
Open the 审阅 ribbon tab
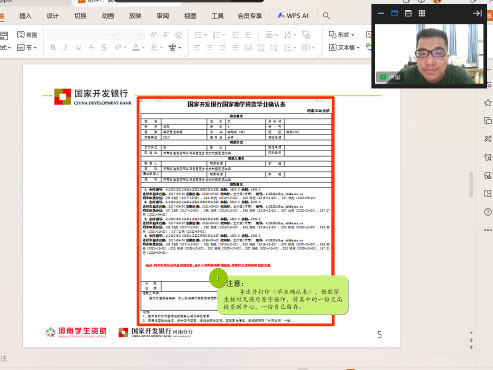[163, 16]
